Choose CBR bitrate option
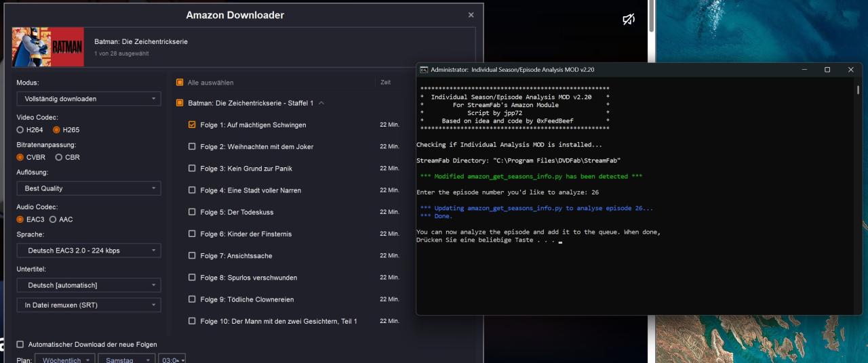 [x=58, y=157]
